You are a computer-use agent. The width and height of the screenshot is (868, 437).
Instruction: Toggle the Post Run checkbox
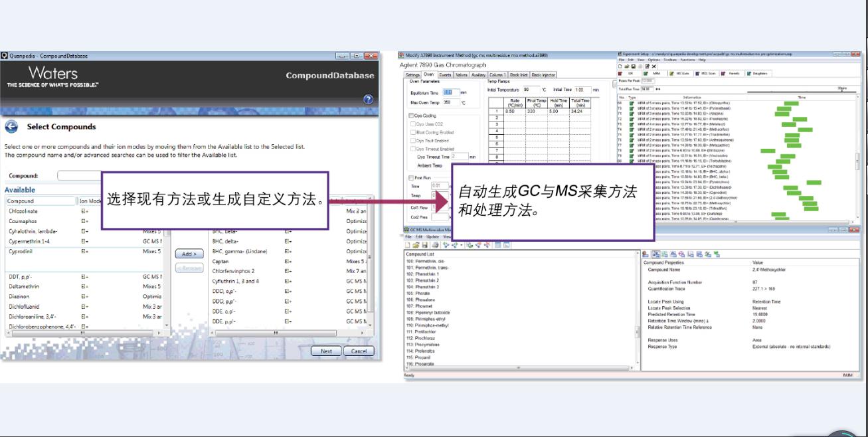411,178
